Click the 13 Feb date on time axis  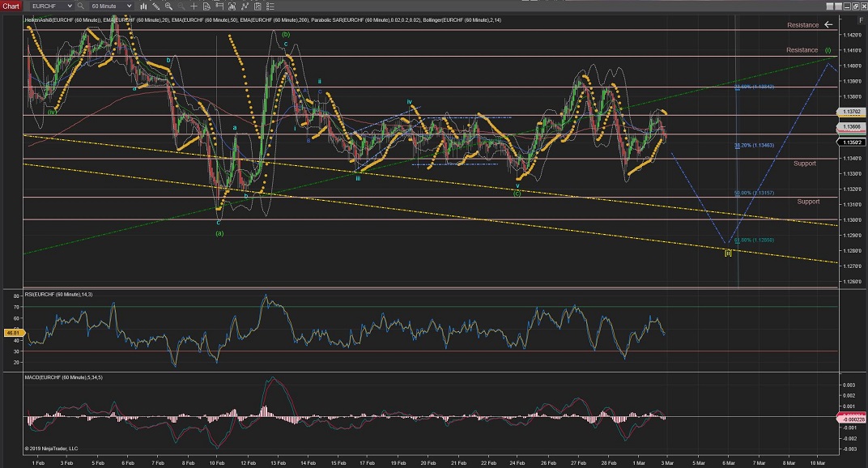278,463
